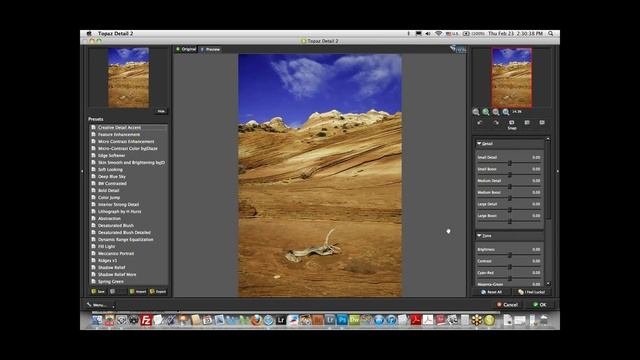Collapse the right adjustments panel handle
This screenshot has width=640, height=360.
558,171
